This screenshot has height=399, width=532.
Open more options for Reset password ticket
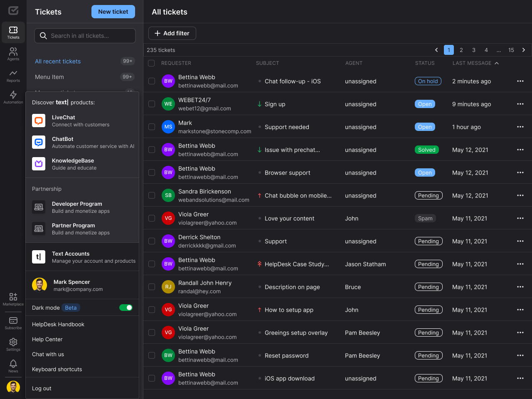coord(520,355)
